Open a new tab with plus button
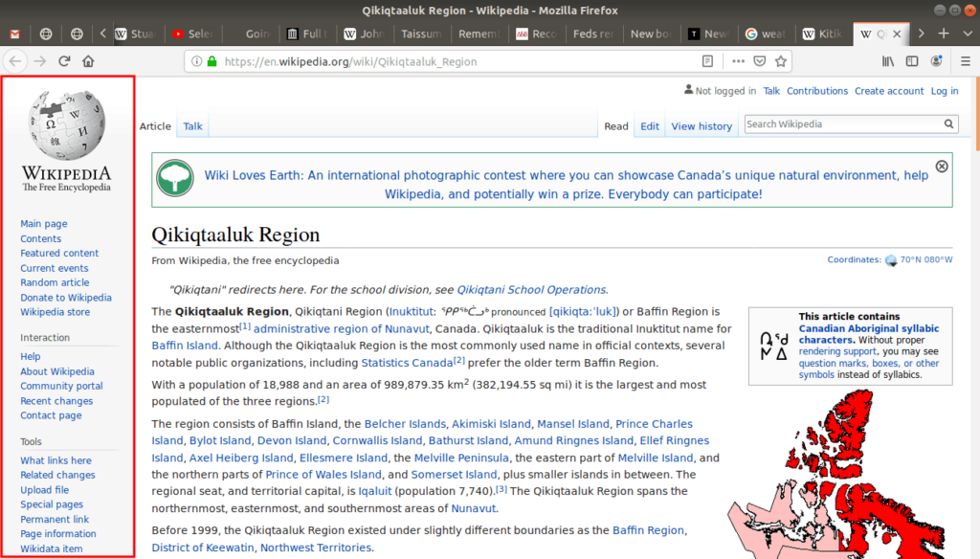Viewport: 980px width, 559px height. (x=944, y=34)
